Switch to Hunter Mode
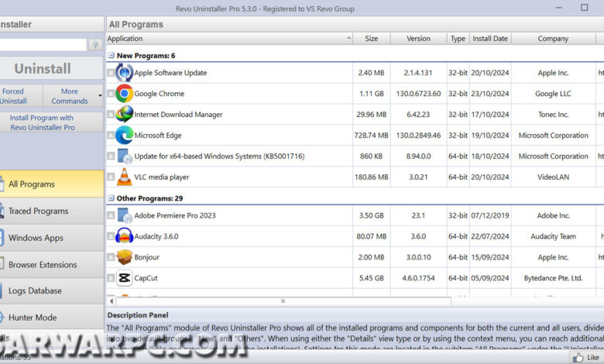The height and width of the screenshot is (364, 604). [x=52, y=318]
